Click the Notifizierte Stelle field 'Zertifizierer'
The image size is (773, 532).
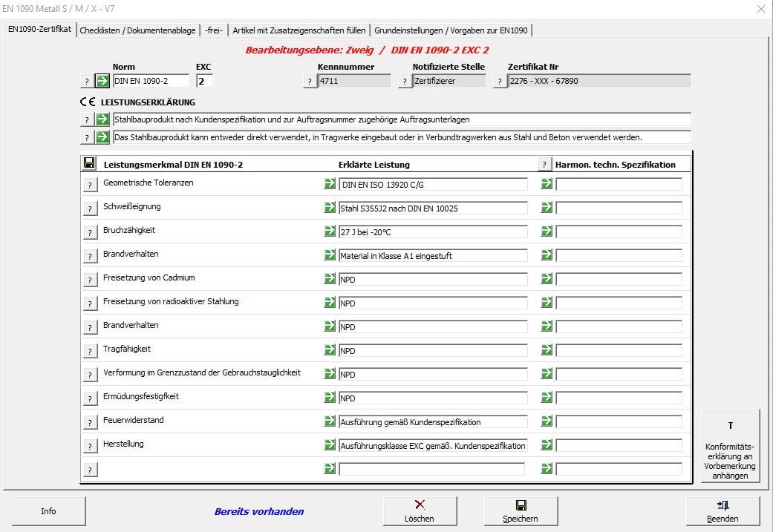click(x=449, y=81)
